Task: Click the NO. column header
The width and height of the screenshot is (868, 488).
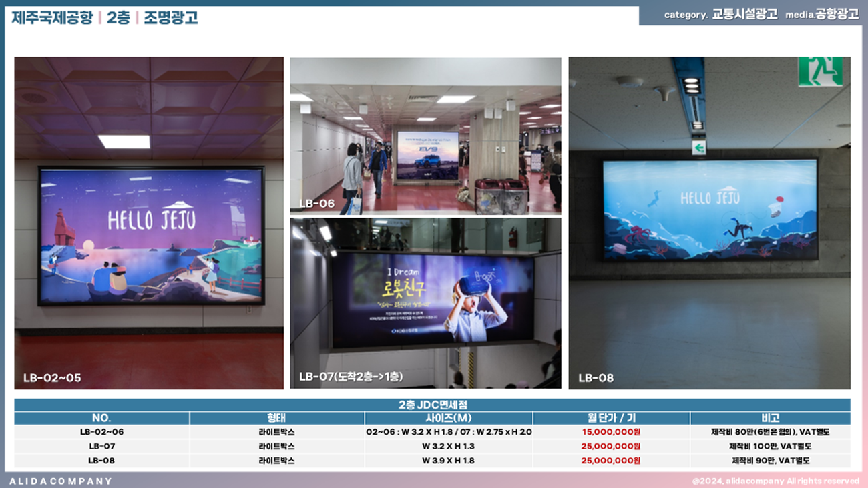Action: click(x=101, y=418)
